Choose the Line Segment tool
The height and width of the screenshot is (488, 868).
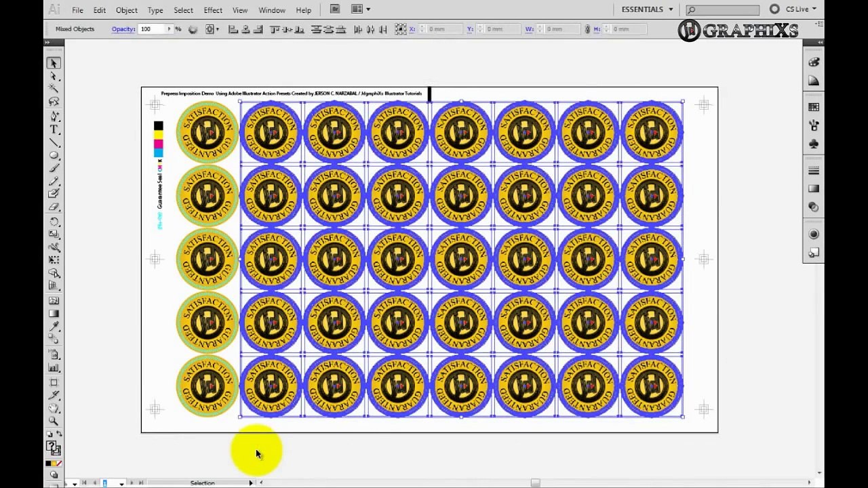pyautogui.click(x=54, y=142)
